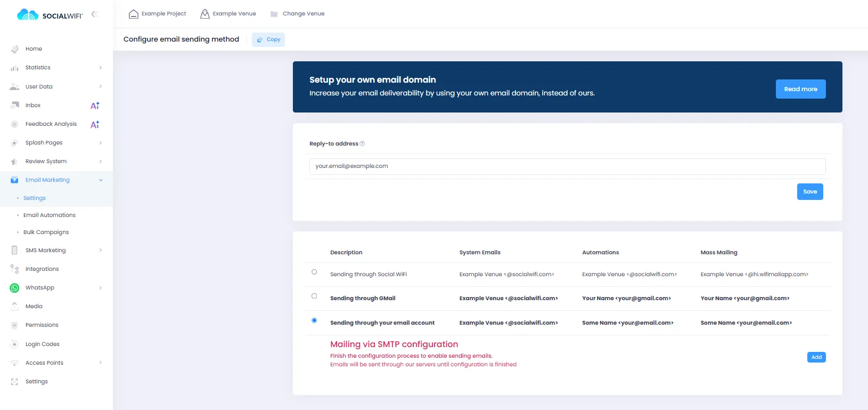
Task: Expand the Splash Pages chevron
Action: pos(100,143)
